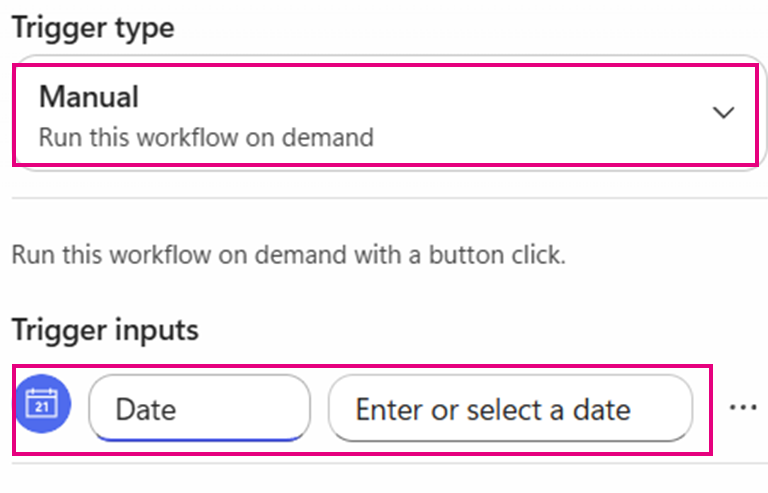768x493 pixels.
Task: Click the blue calendar date icon
Action: (x=42, y=404)
